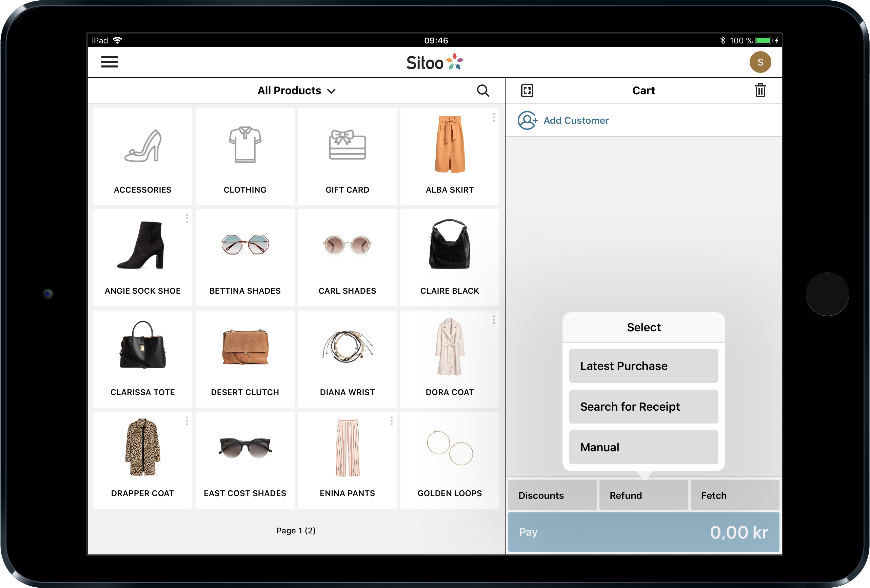Tap the Add Customer person icon

pos(528,120)
